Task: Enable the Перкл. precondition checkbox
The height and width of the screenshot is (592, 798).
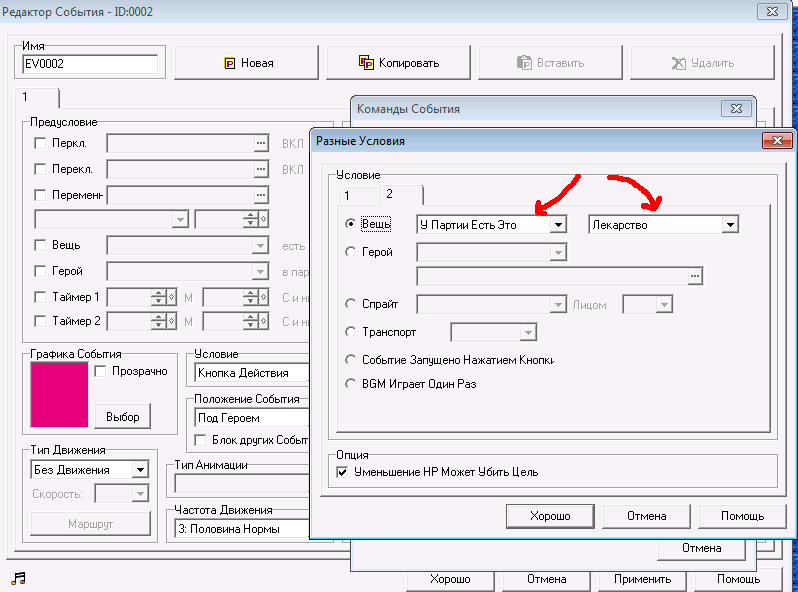Action: point(40,143)
